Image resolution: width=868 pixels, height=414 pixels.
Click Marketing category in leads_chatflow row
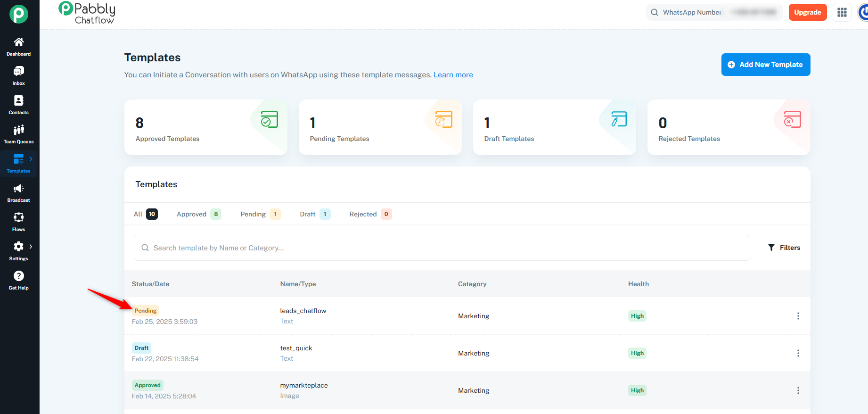click(x=474, y=316)
